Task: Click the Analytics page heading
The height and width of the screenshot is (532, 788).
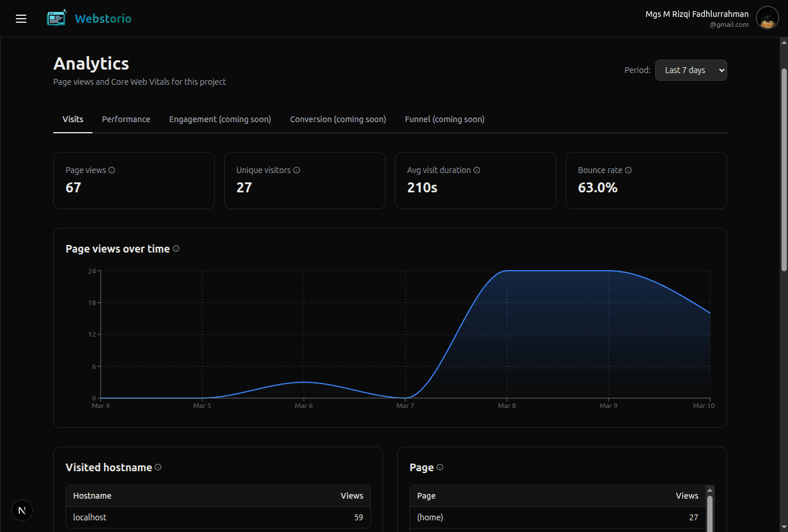Action: click(91, 63)
